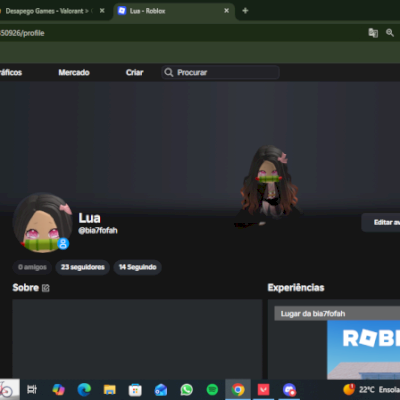Screen dimensions: 400x400
Task: Open Microsoft Edge from the taskbar
Action: pos(84,389)
